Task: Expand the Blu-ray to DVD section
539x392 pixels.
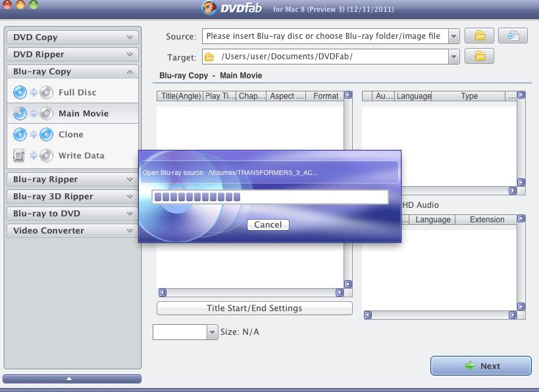Action: click(x=72, y=214)
